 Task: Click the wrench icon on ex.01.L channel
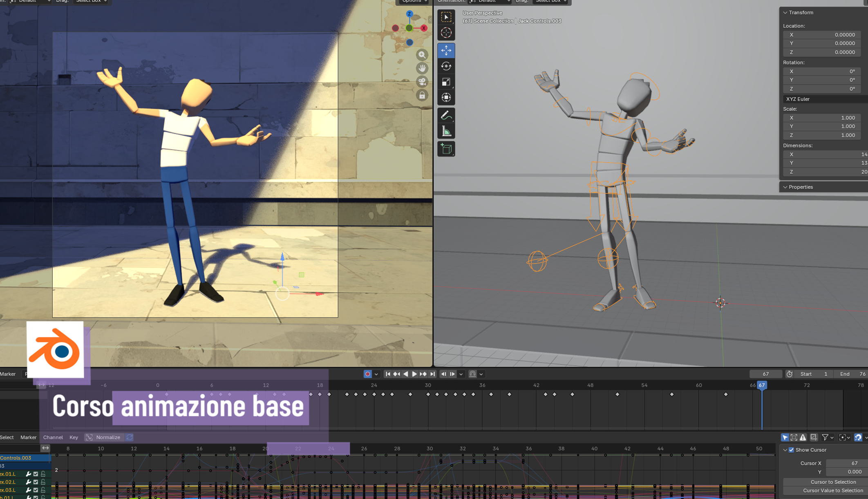[x=28, y=474]
